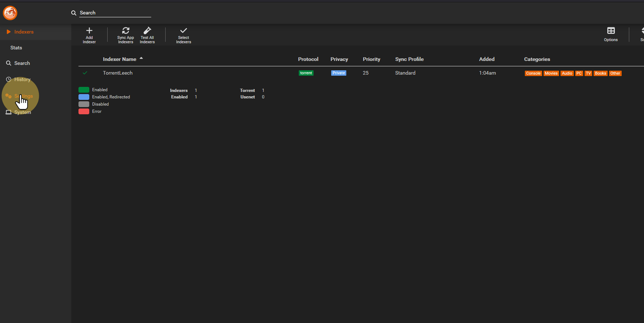Click the Audio category tag
644x323 pixels.
point(567,73)
